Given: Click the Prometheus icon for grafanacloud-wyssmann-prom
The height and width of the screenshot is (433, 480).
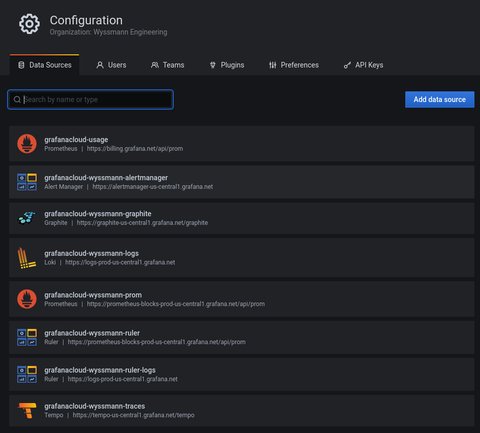Looking at the screenshot, I should 27,299.
